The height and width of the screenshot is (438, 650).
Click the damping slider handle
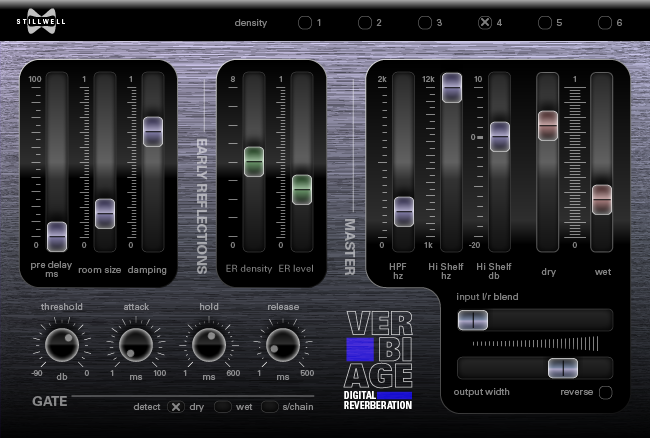point(153,132)
